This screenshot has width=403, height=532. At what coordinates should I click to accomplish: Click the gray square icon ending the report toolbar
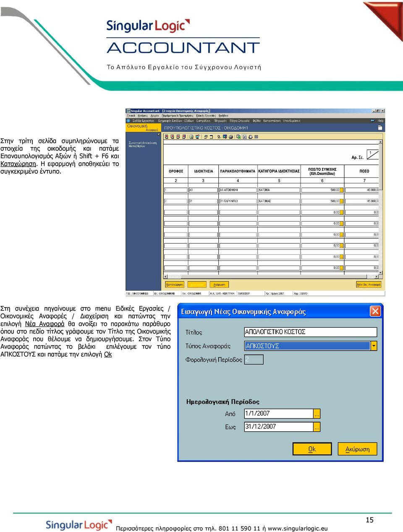point(256,137)
